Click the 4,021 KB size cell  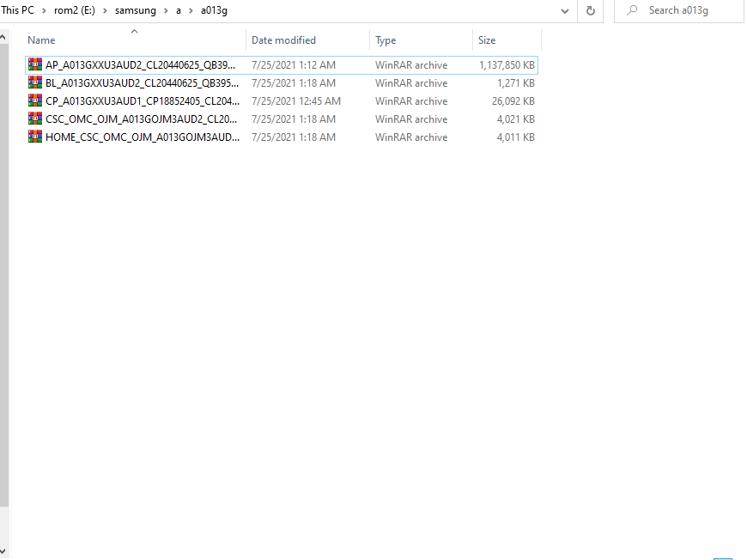pos(516,119)
